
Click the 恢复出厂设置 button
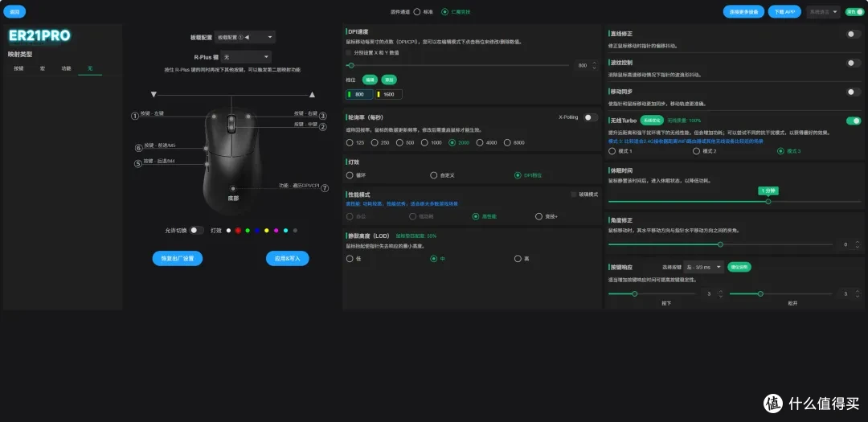point(177,259)
